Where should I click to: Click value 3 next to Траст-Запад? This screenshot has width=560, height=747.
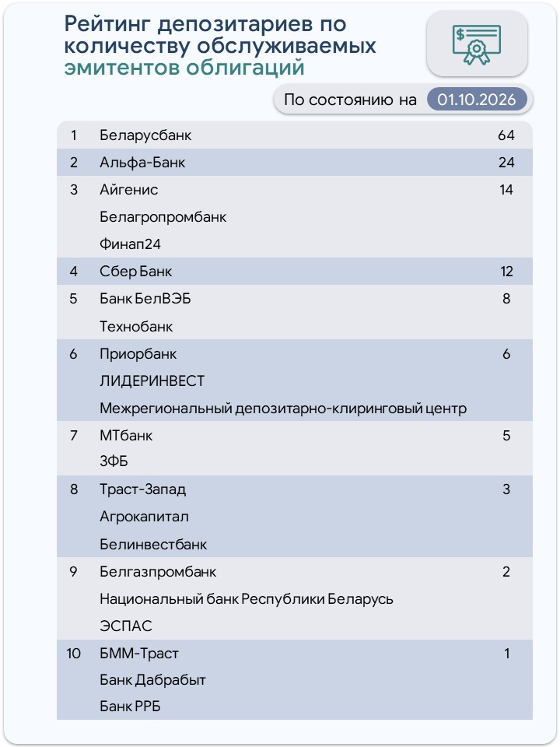[506, 489]
